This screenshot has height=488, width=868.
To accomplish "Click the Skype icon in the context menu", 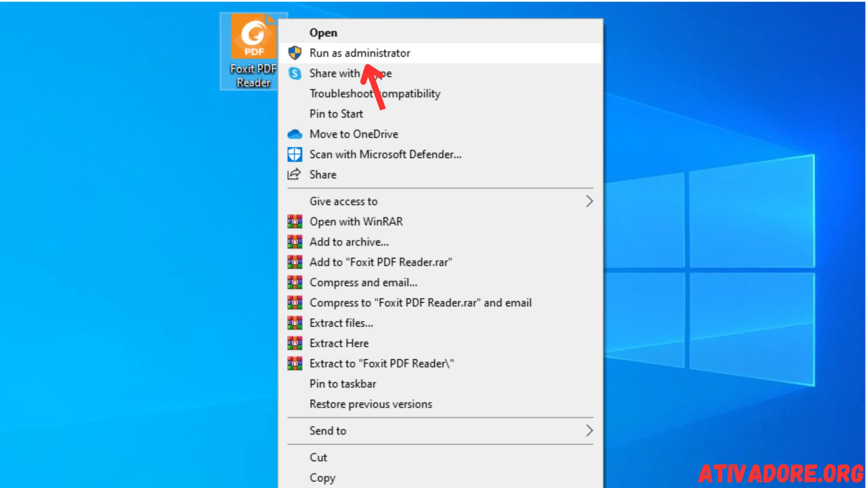I will click(295, 73).
